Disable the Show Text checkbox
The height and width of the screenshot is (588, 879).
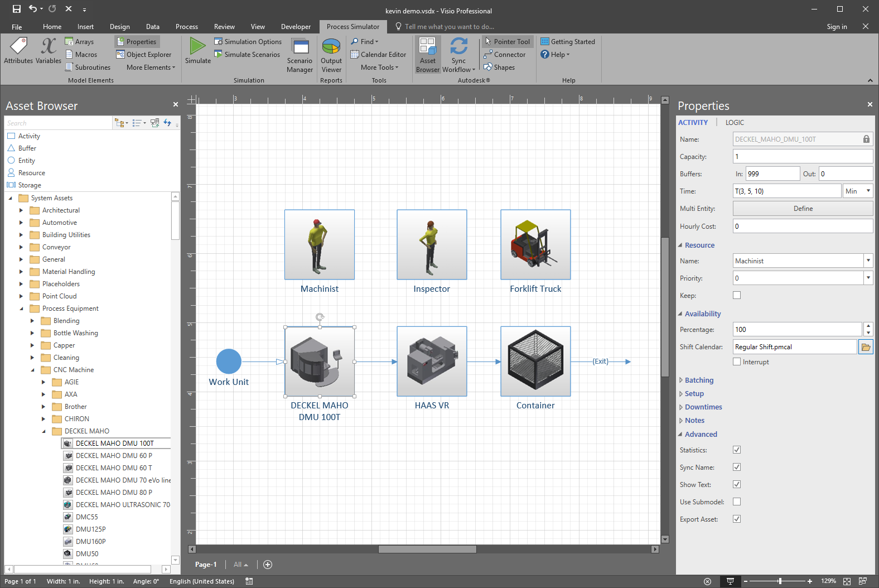[x=737, y=484]
